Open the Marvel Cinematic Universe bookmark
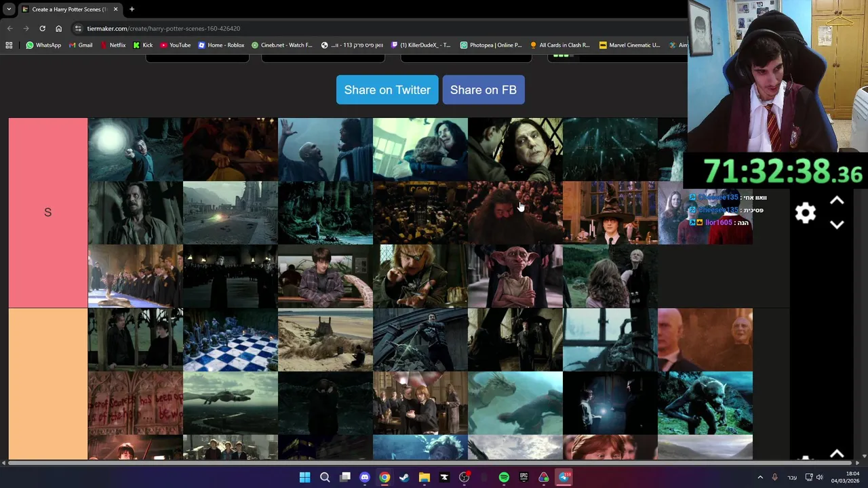This screenshot has height=488, width=868. coord(629,45)
